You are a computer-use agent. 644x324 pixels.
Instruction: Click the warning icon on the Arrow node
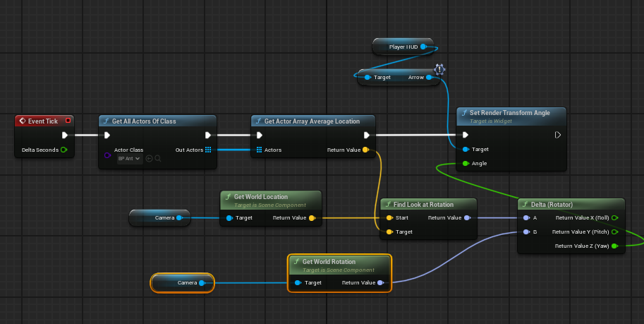(439, 69)
